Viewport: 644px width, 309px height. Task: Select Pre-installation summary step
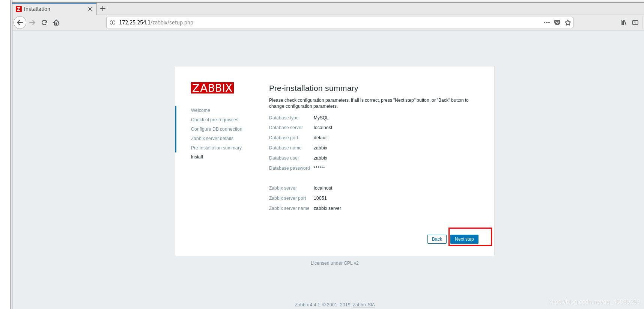tap(216, 148)
